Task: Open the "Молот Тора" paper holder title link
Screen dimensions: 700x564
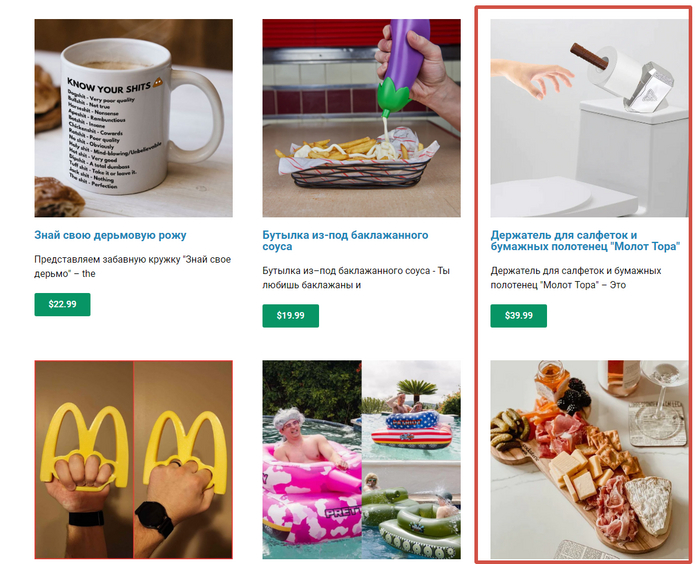Action: [585, 241]
